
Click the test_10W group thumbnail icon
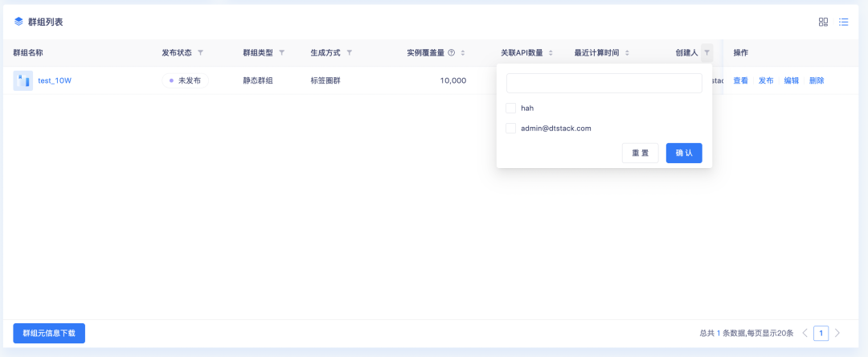point(23,81)
